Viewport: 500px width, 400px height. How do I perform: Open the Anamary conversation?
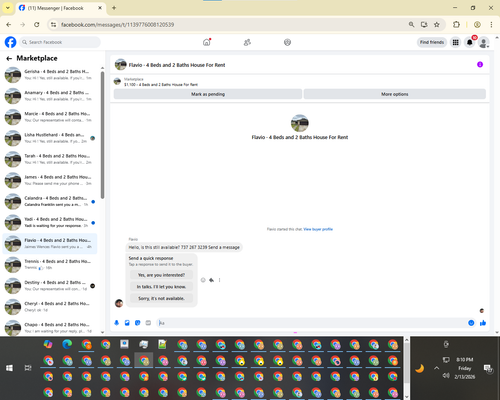[x=50, y=96]
